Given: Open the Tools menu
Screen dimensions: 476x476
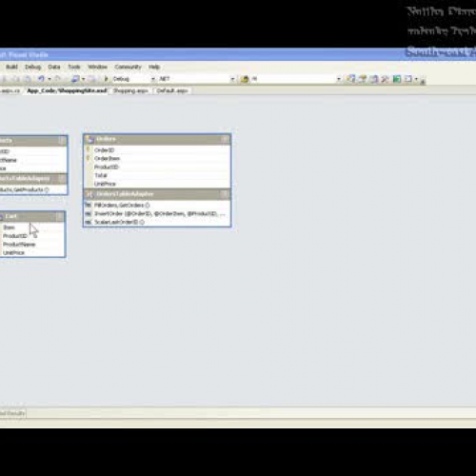Looking at the screenshot, I should point(74,67).
